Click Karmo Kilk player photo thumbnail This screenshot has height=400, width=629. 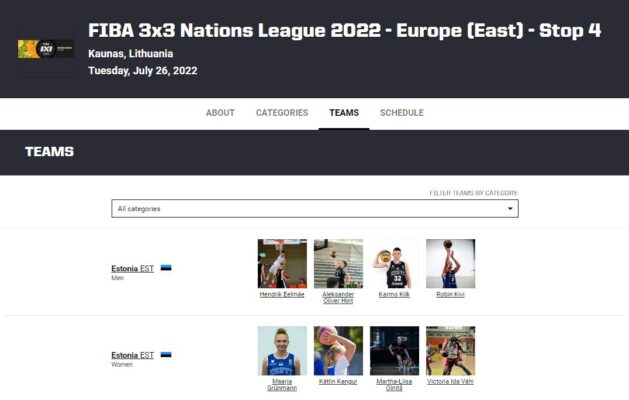pyautogui.click(x=394, y=264)
